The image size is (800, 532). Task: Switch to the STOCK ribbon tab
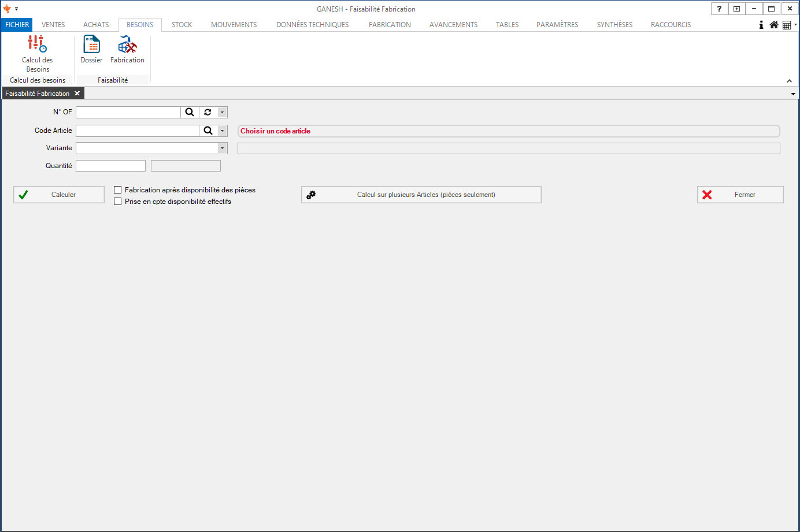(x=182, y=25)
